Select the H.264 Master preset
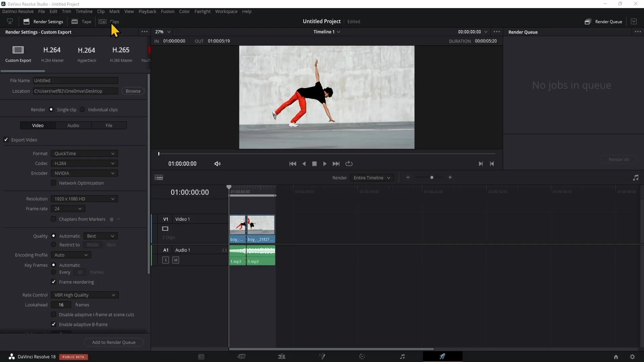 [52, 54]
